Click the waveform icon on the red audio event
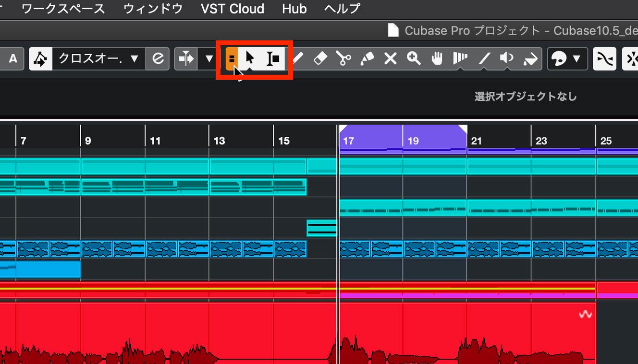This screenshot has height=364, width=638. (585, 315)
